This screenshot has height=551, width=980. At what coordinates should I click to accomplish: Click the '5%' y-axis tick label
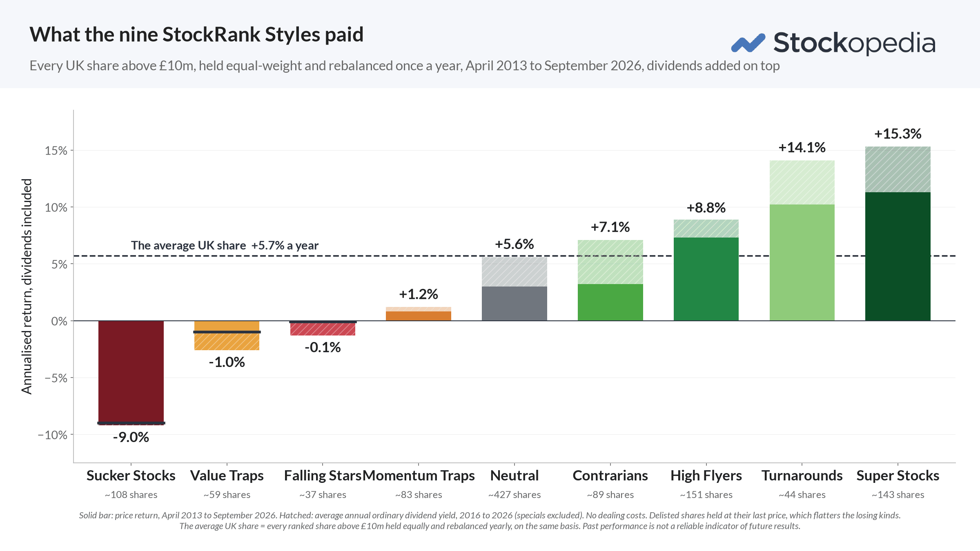point(59,264)
